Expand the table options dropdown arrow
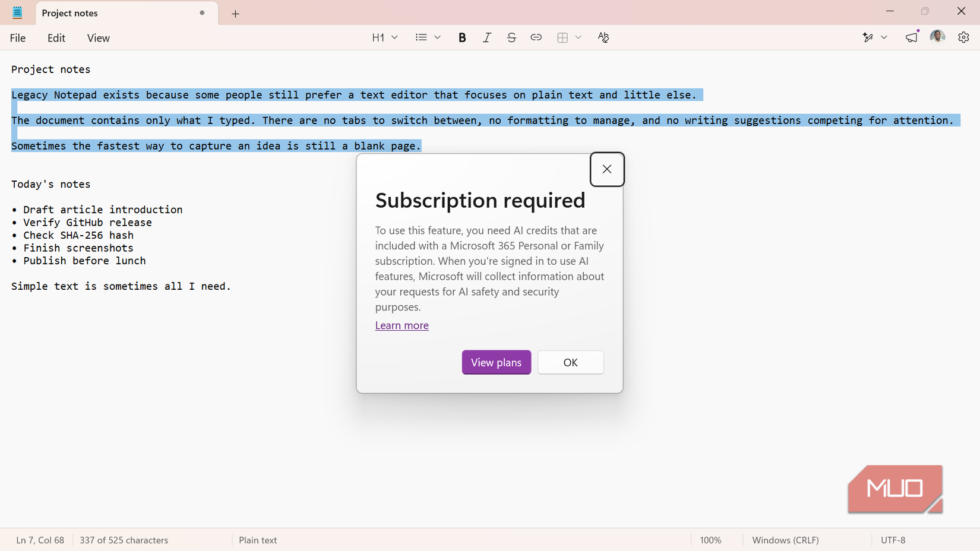 [x=578, y=37]
